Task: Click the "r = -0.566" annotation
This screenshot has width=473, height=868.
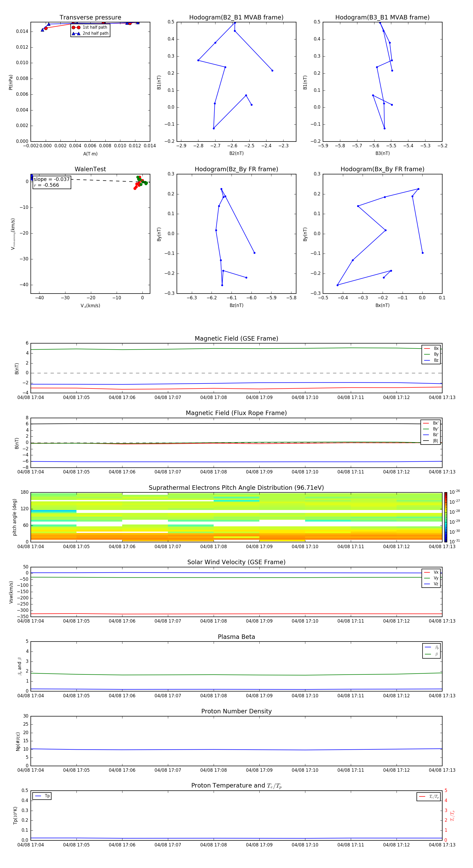Action: pos(47,185)
